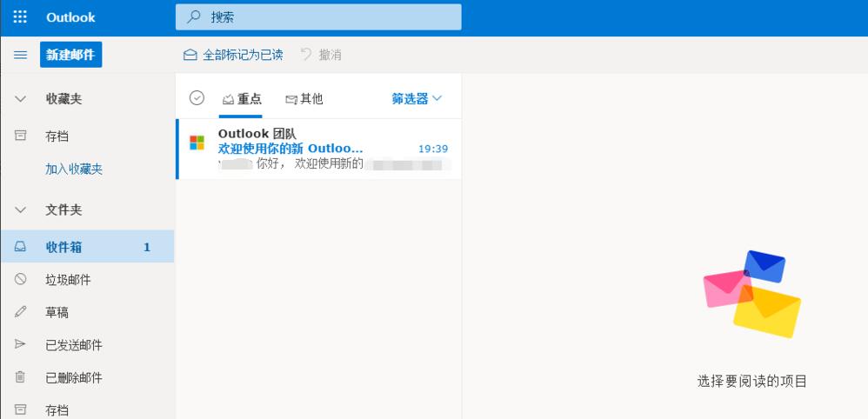
Task: Click the archive box icon under 收藏夹
Action: click(x=21, y=136)
